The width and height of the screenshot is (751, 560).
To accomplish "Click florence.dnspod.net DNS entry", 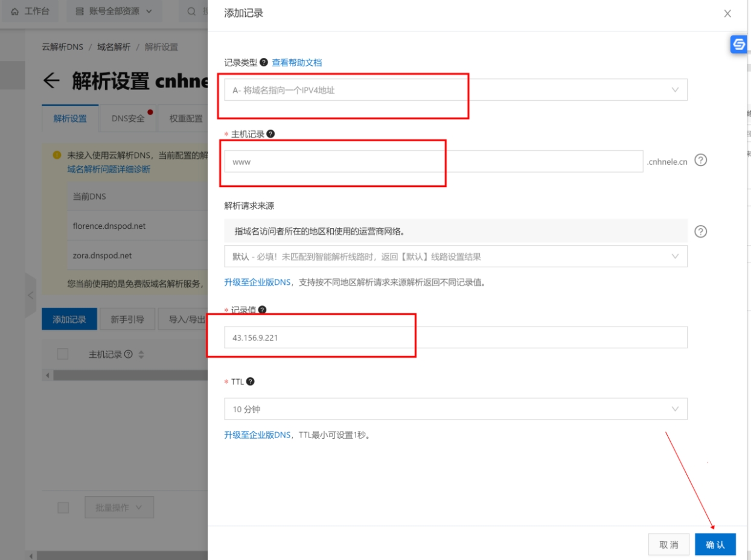I will 109,226.
